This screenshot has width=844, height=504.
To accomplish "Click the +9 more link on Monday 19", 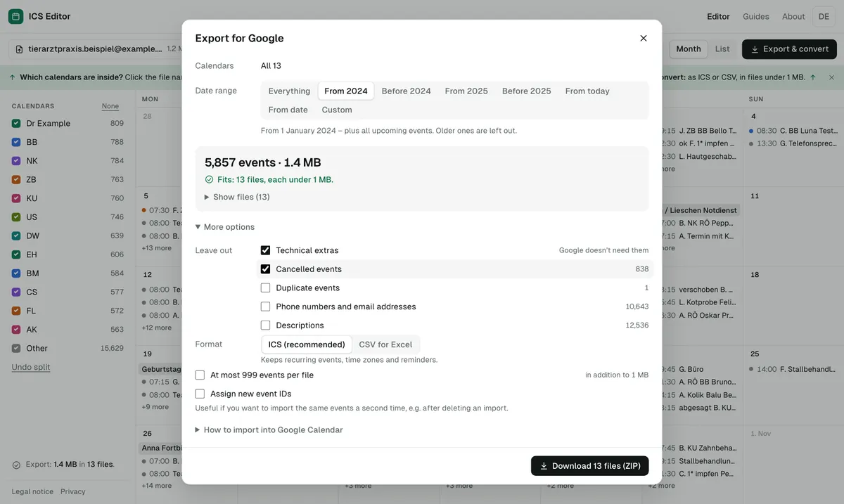I will 155,406.
